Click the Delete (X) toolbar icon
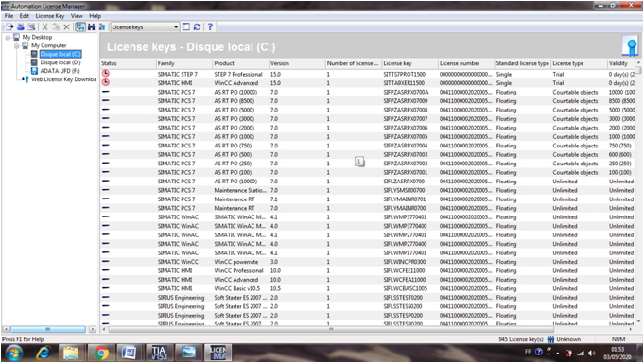The height and width of the screenshot is (363, 644). (x=66, y=26)
